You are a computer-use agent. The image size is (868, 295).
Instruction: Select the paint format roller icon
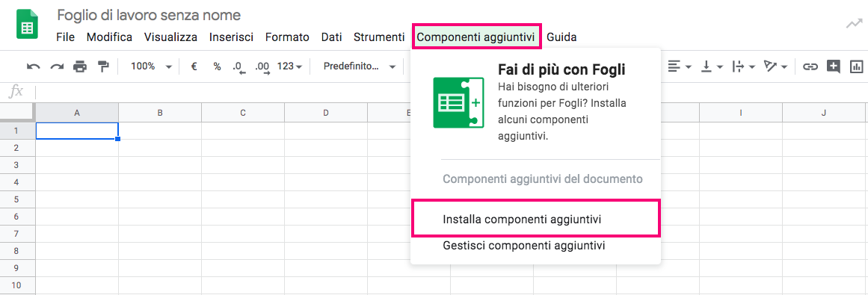[x=103, y=66]
